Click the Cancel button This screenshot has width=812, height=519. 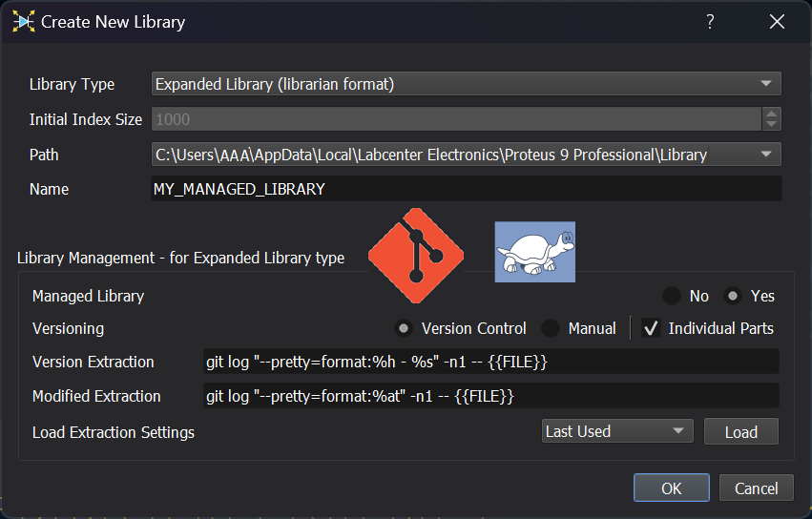(x=756, y=488)
